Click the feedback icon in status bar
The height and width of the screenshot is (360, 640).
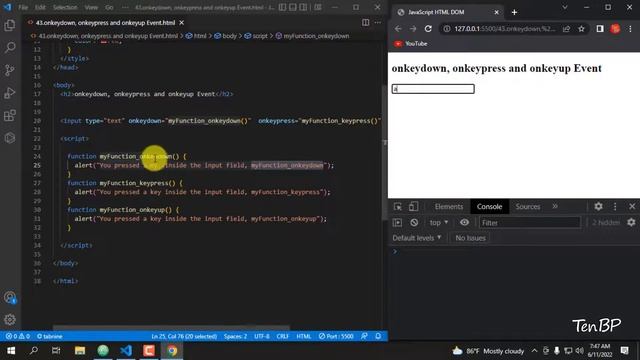tap(364, 336)
